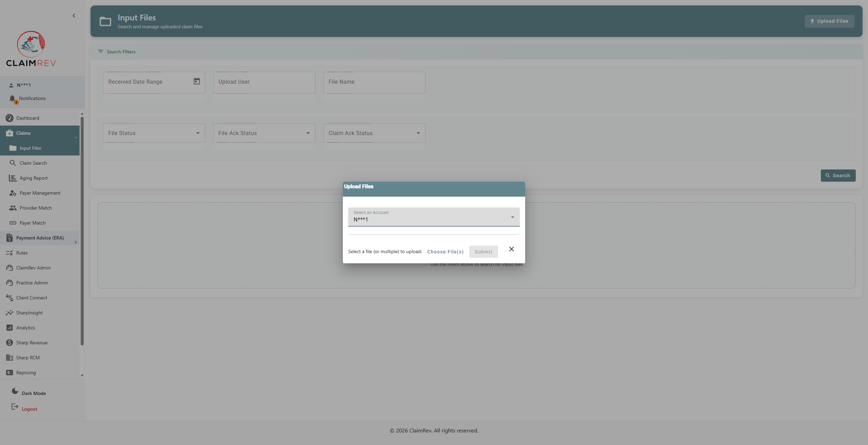Click the Logout link

coord(29,409)
